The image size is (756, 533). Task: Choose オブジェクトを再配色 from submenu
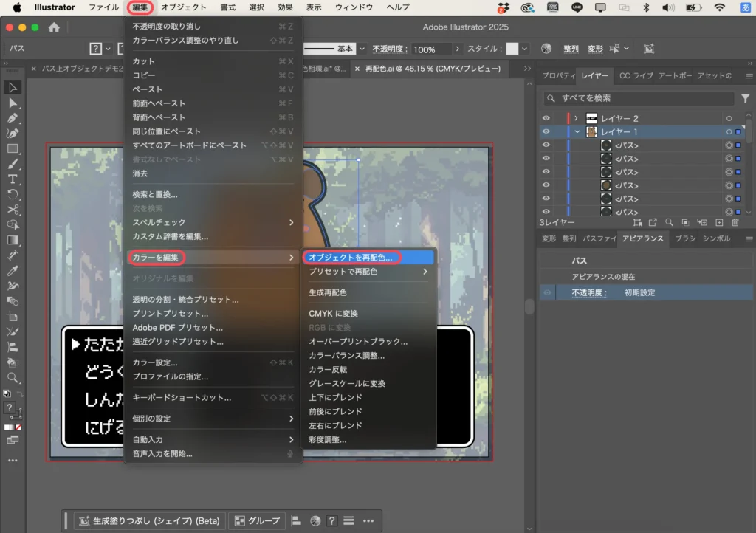pos(351,257)
